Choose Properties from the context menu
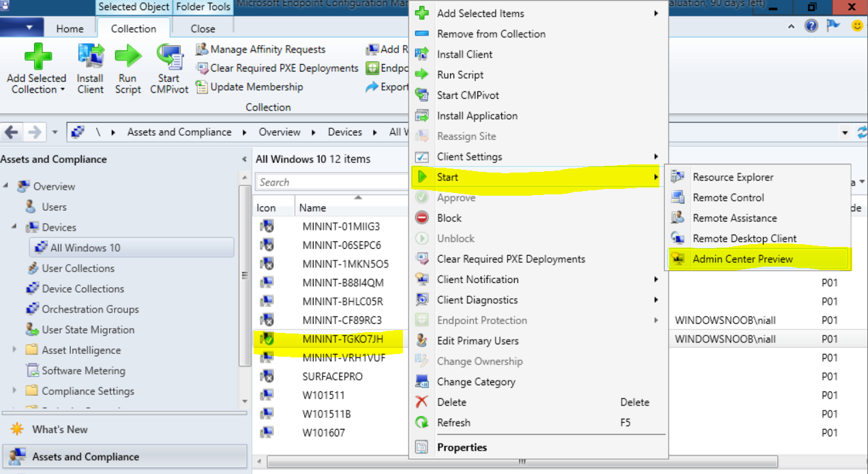Screen dimensions: 868x474 pyautogui.click(x=537, y=447)
